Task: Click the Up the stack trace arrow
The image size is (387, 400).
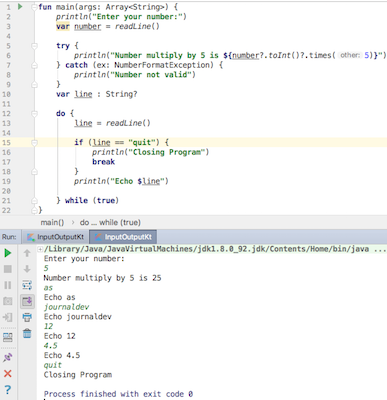Action: point(27,253)
